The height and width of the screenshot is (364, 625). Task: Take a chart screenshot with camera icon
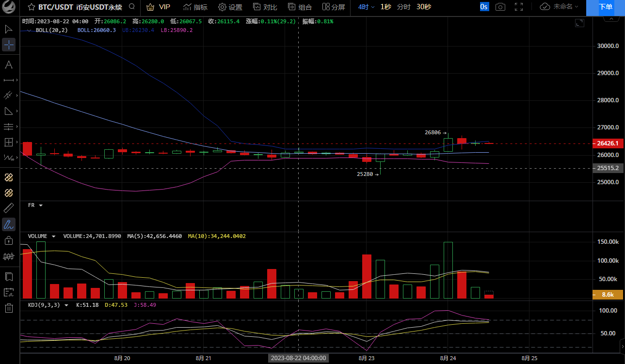(x=500, y=7)
